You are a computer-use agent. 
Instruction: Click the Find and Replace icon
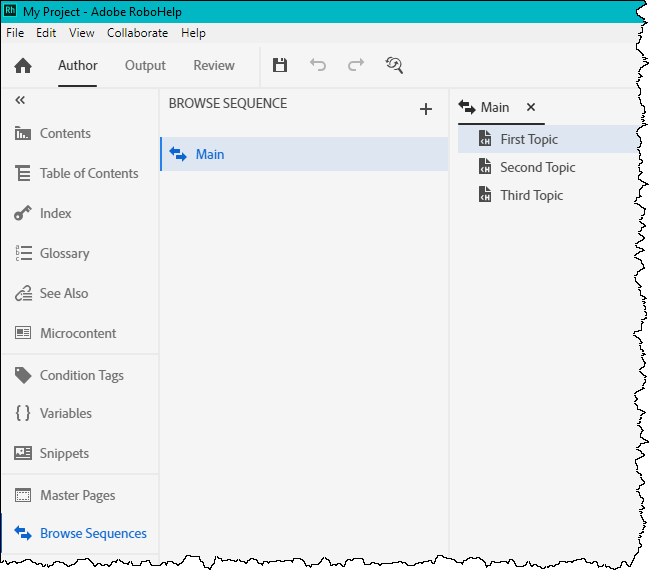[394, 66]
